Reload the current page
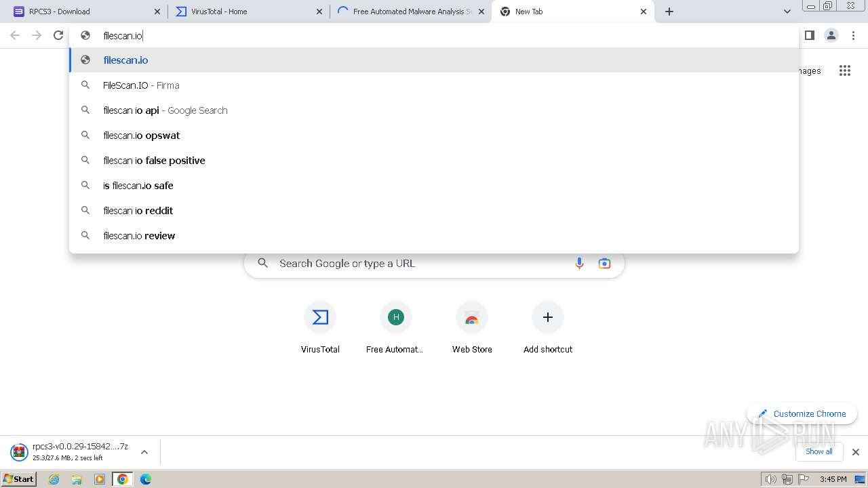 click(58, 35)
